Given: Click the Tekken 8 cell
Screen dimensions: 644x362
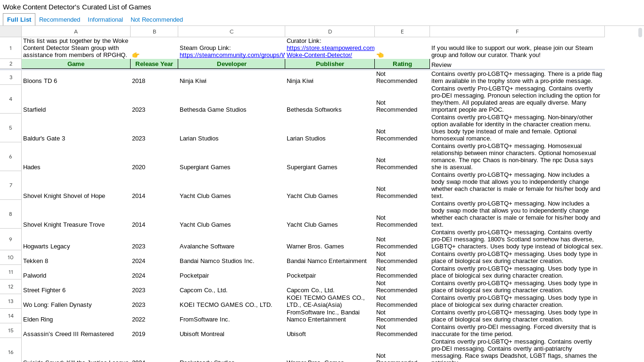Looking at the screenshot, I should (x=76, y=257).
